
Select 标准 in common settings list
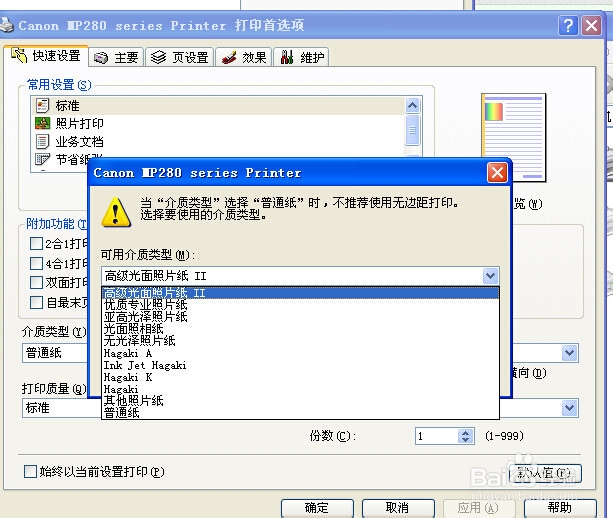(218, 106)
